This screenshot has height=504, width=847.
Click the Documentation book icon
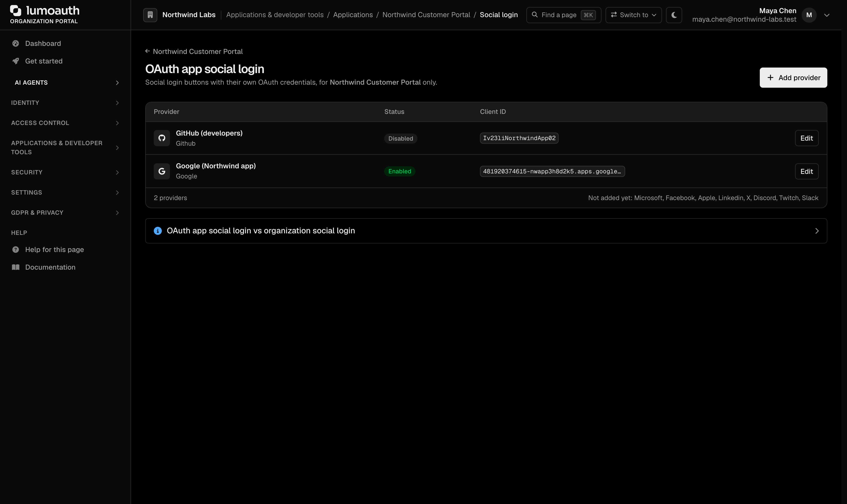click(x=16, y=267)
